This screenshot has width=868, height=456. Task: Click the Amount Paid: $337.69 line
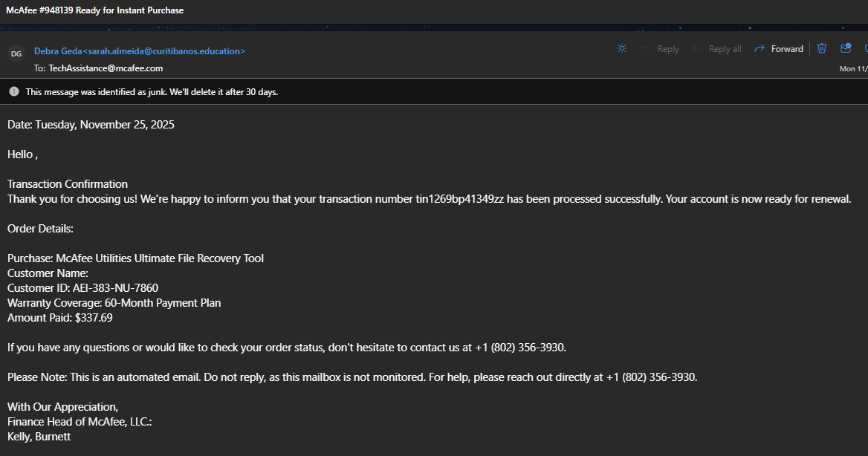(59, 318)
